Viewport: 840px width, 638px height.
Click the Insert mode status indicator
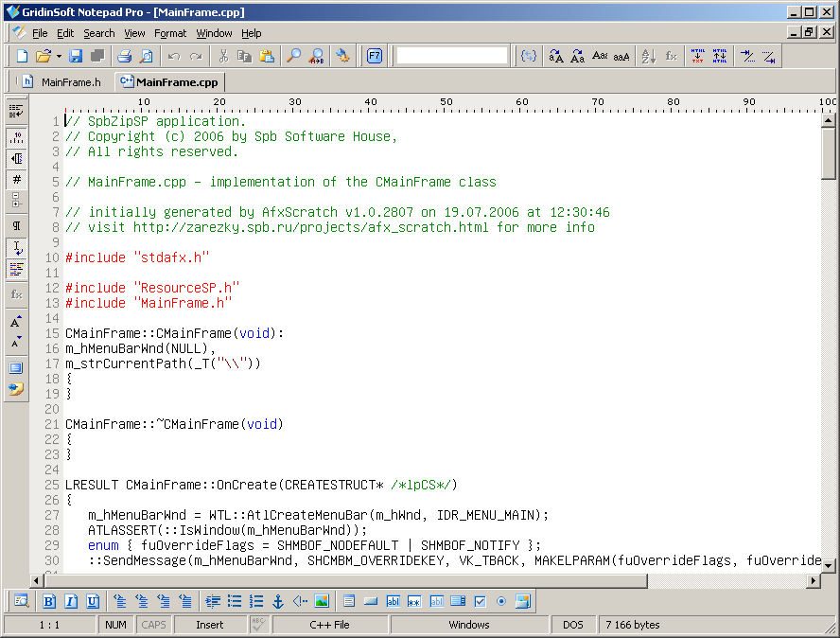209,625
